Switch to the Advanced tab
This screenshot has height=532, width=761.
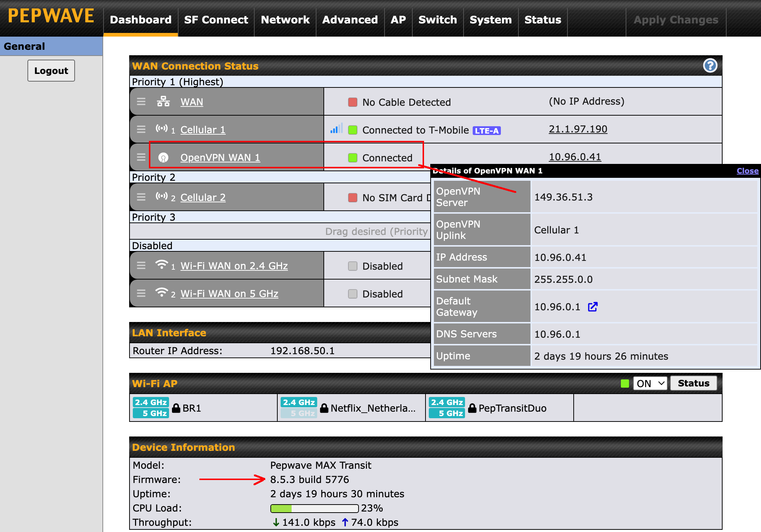(350, 20)
